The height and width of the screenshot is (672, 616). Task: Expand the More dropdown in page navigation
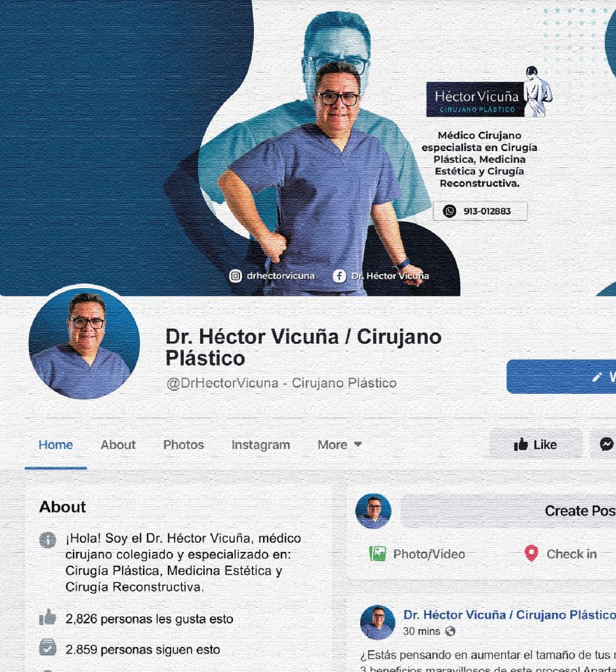point(339,445)
